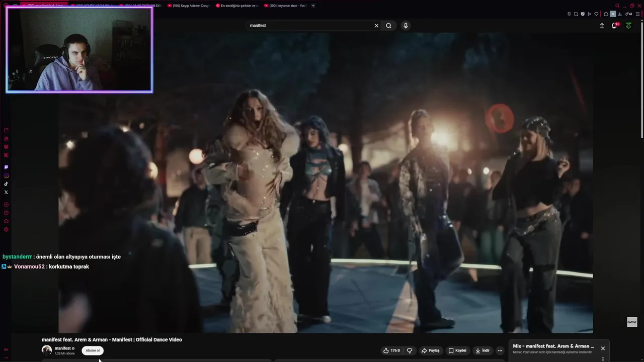Search tabs using the title bar magnifier
Viewport: 644px width, 362px height.
click(617, 6)
